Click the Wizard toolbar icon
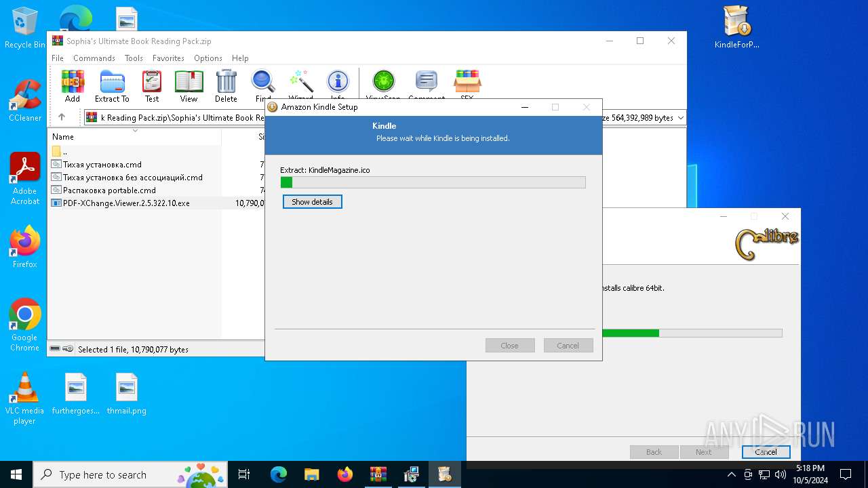 click(300, 86)
